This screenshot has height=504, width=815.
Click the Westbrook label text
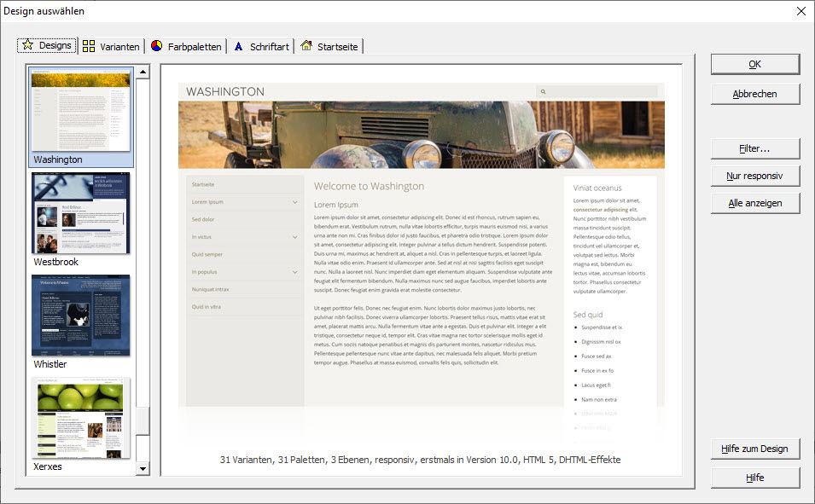pyautogui.click(x=55, y=262)
